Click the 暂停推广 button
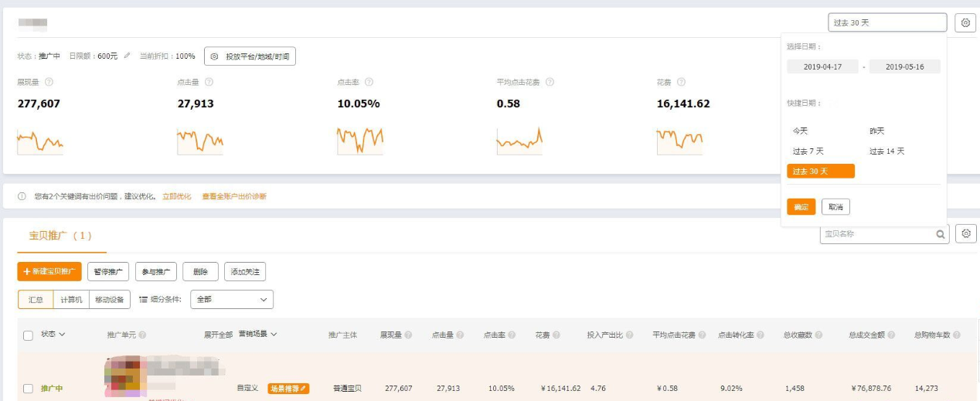Image resolution: width=980 pixels, height=401 pixels. pyautogui.click(x=109, y=272)
